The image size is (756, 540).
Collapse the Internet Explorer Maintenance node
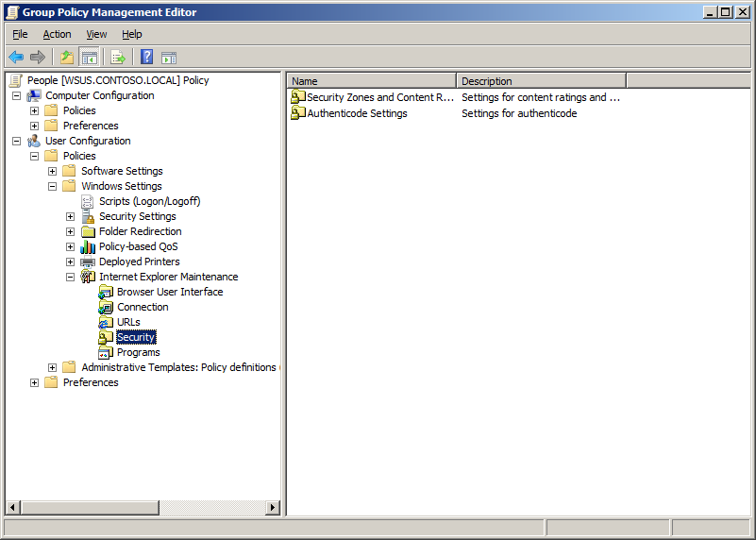coord(71,277)
